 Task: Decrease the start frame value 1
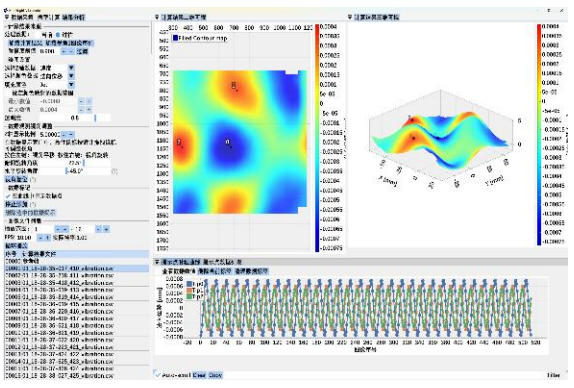pyautogui.click(x=58, y=230)
